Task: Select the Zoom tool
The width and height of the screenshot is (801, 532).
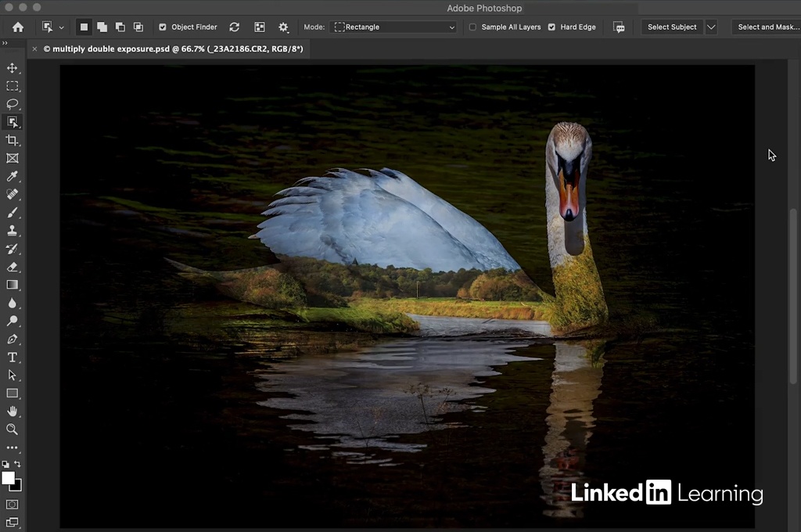Action: click(x=13, y=429)
